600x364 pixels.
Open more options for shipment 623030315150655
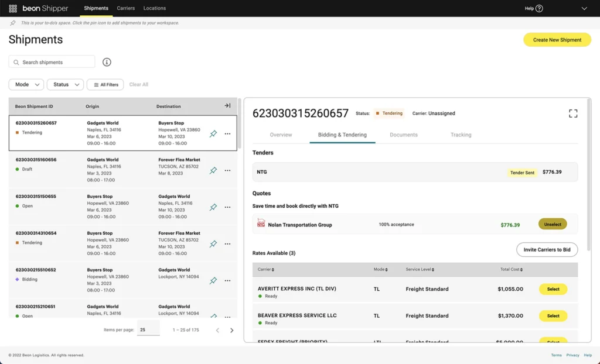[228, 207]
